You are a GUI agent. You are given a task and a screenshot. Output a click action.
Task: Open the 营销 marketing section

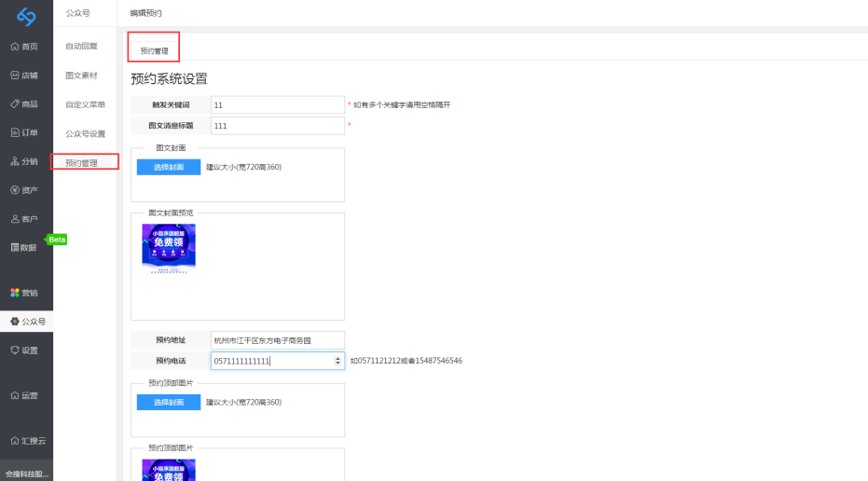(25, 293)
